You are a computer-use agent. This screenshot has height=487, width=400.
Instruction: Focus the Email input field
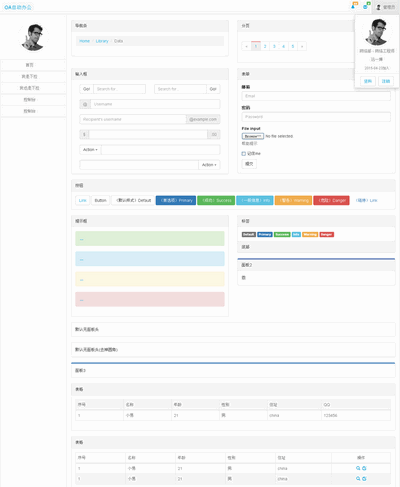[316, 96]
